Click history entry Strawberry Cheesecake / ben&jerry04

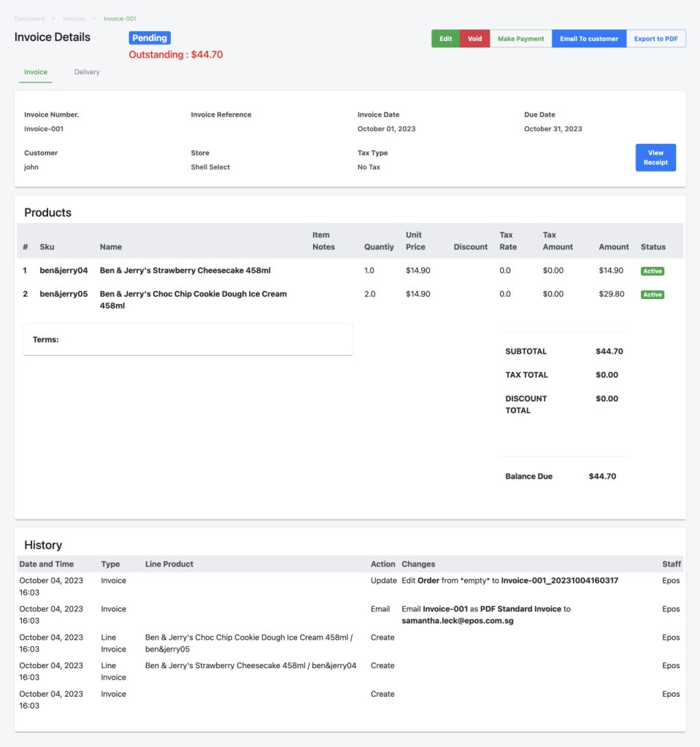coord(250,665)
